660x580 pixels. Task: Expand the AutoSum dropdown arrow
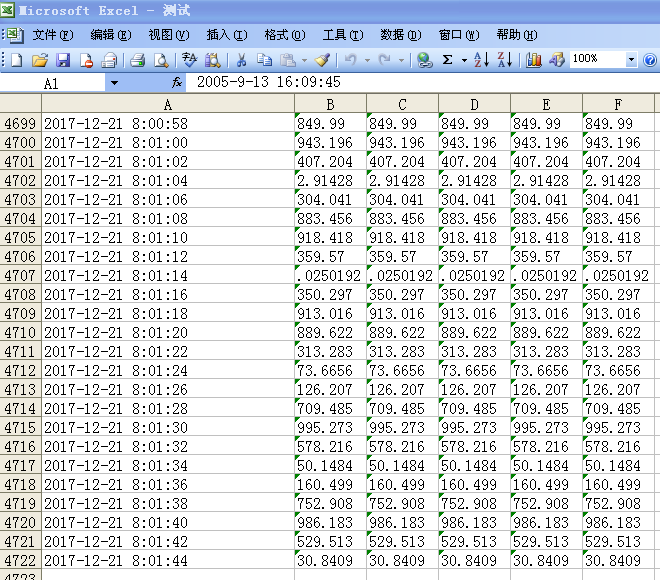(x=464, y=60)
